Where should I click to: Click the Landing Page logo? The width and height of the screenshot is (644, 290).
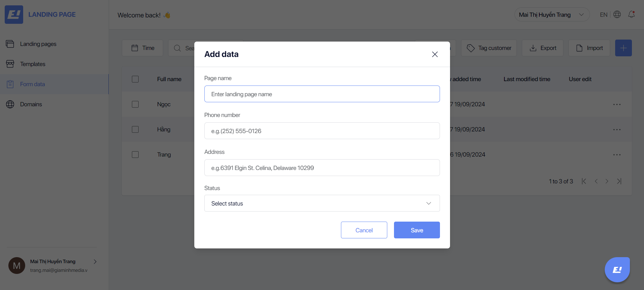(x=40, y=14)
